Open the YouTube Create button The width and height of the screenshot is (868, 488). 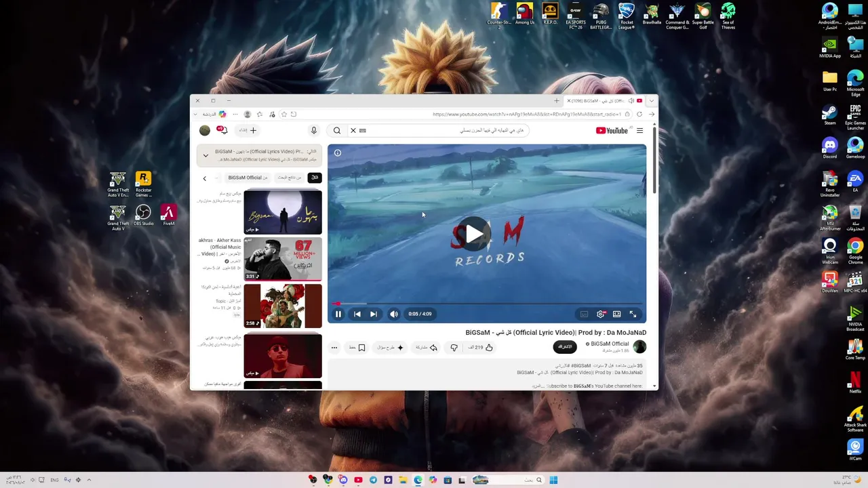tap(248, 131)
